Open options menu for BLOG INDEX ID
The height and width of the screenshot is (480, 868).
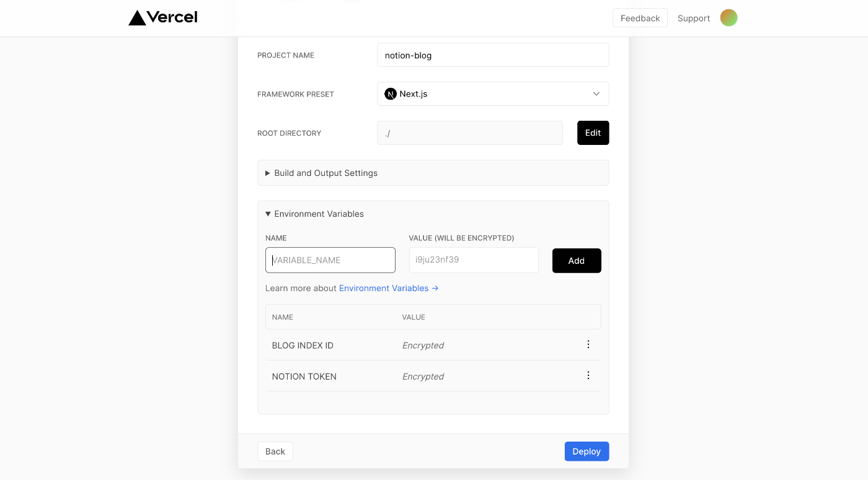click(588, 344)
